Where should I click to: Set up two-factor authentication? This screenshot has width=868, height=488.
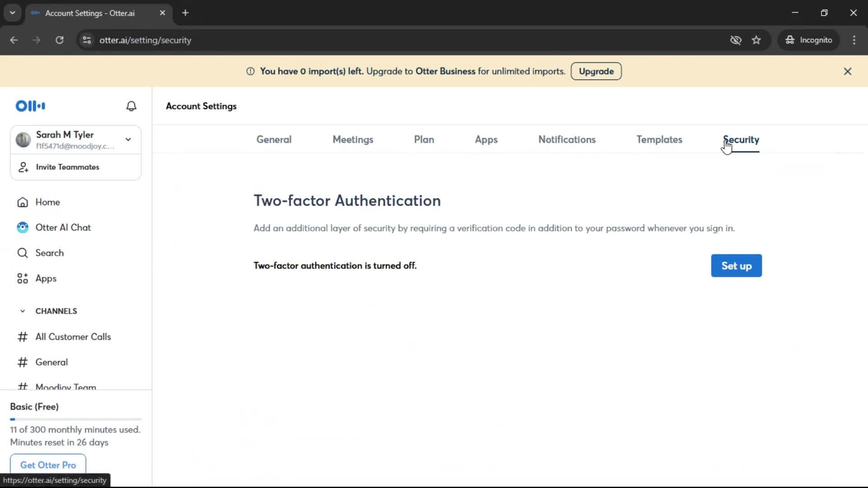[736, 266]
